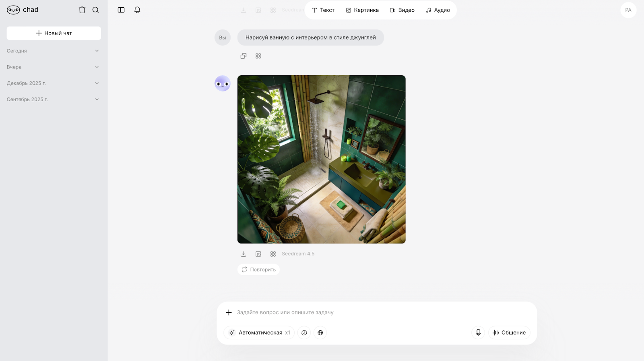Open notifications bell icon
Viewport: 644px width, 361px height.
[137, 10]
